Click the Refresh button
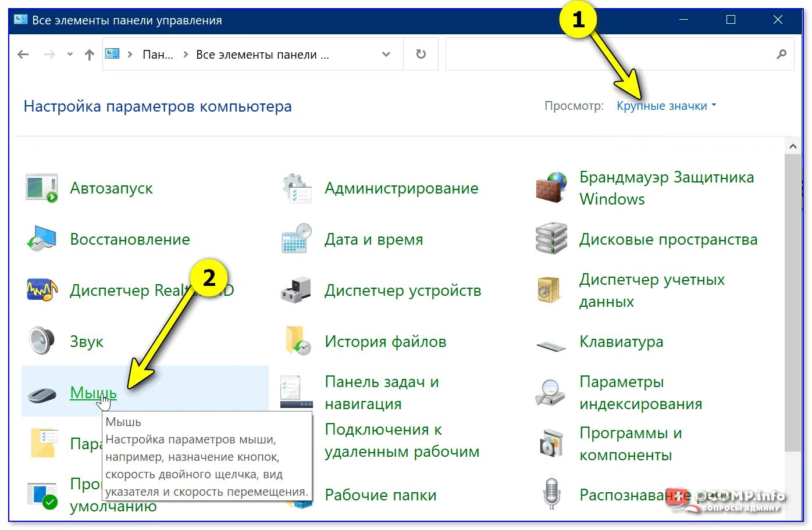The image size is (812, 530). tap(421, 53)
